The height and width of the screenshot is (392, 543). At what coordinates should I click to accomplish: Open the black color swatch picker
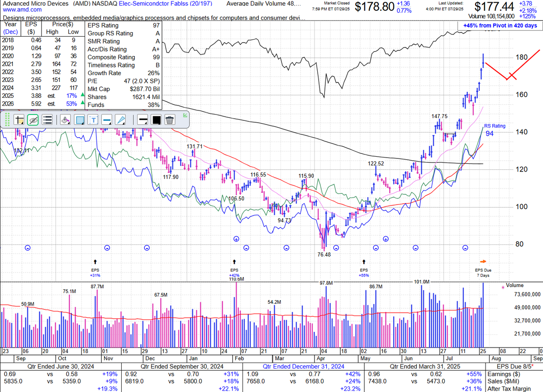156,120
